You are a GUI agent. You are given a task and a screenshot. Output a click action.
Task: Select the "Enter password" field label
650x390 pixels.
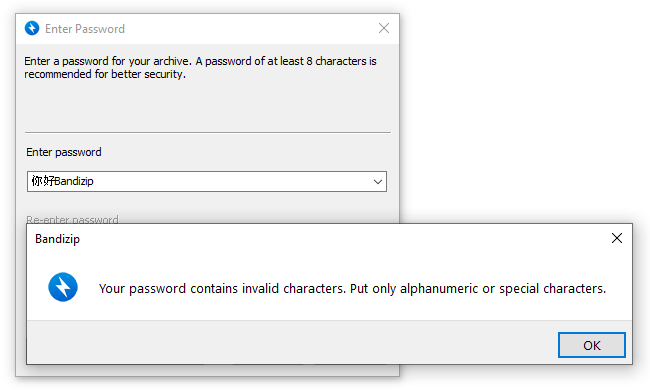point(64,152)
